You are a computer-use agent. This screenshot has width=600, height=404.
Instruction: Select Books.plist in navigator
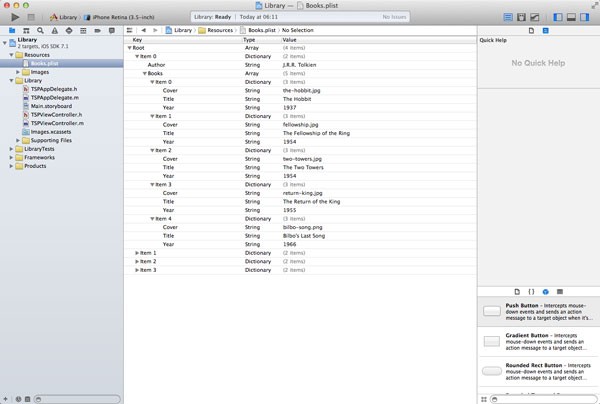62,64
